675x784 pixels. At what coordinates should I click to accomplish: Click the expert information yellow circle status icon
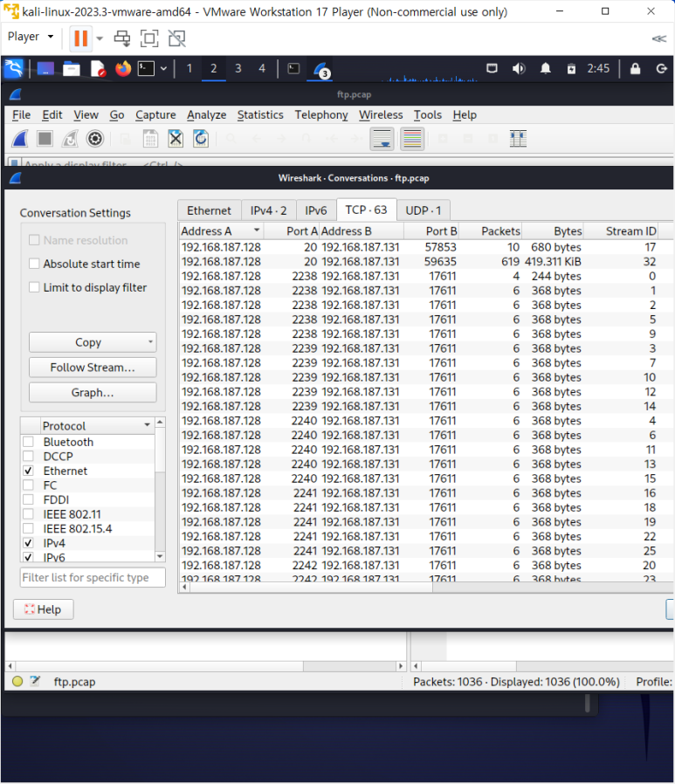point(17,681)
